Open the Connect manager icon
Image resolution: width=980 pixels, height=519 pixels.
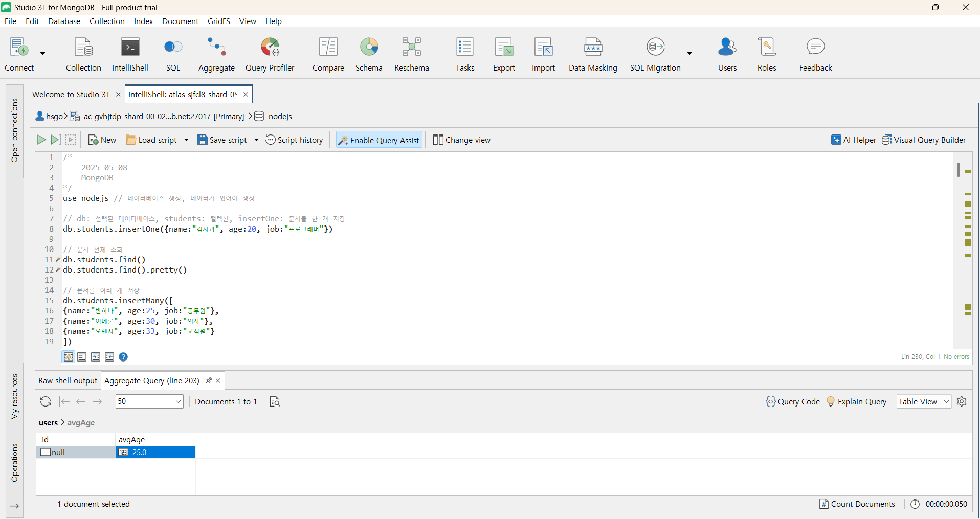(19, 54)
